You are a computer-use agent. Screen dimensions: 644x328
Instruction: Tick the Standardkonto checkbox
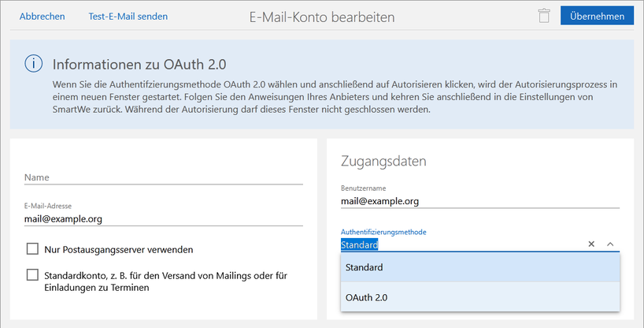coord(32,274)
